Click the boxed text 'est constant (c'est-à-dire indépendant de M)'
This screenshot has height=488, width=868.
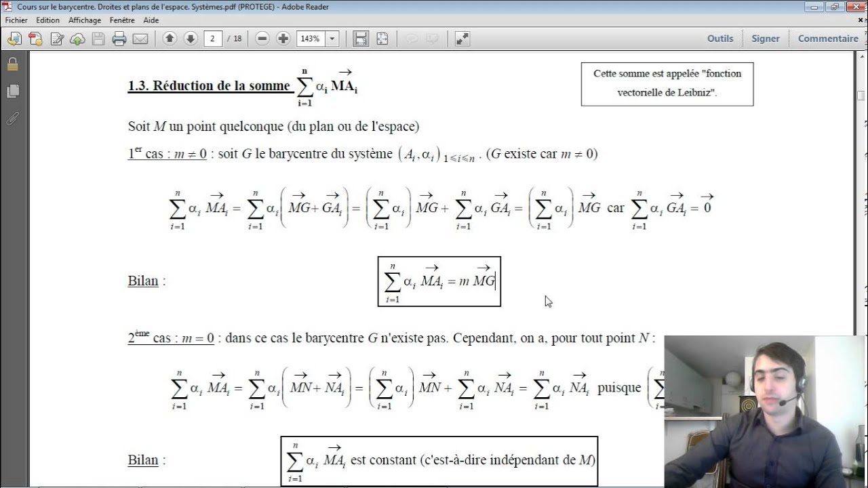[439, 461]
